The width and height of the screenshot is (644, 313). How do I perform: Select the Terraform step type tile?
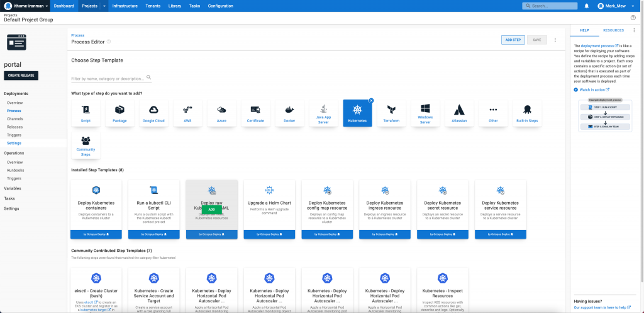point(391,113)
